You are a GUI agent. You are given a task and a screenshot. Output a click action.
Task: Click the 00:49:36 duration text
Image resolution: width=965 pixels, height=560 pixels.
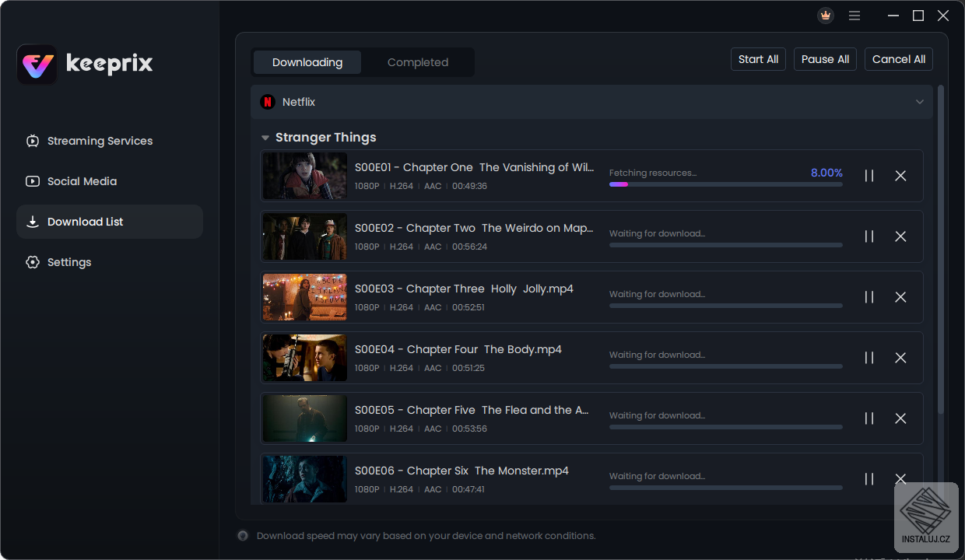[x=470, y=186]
